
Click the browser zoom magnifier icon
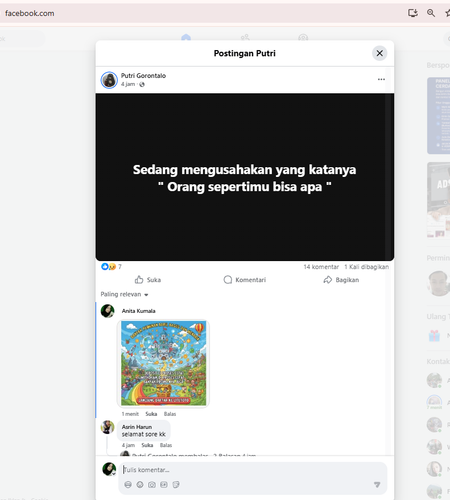[x=431, y=13]
